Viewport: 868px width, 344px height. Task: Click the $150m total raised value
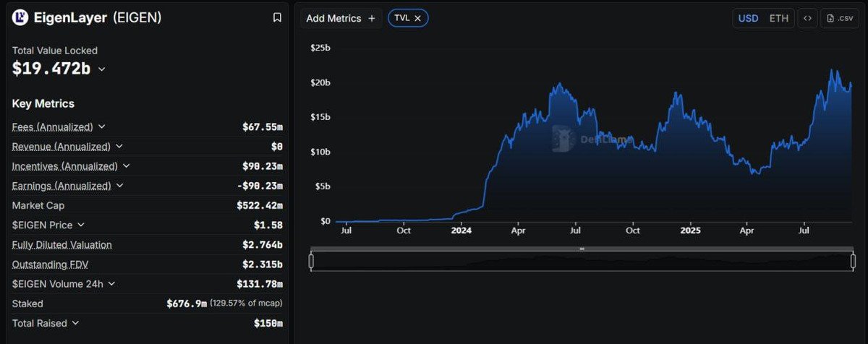[x=268, y=323]
